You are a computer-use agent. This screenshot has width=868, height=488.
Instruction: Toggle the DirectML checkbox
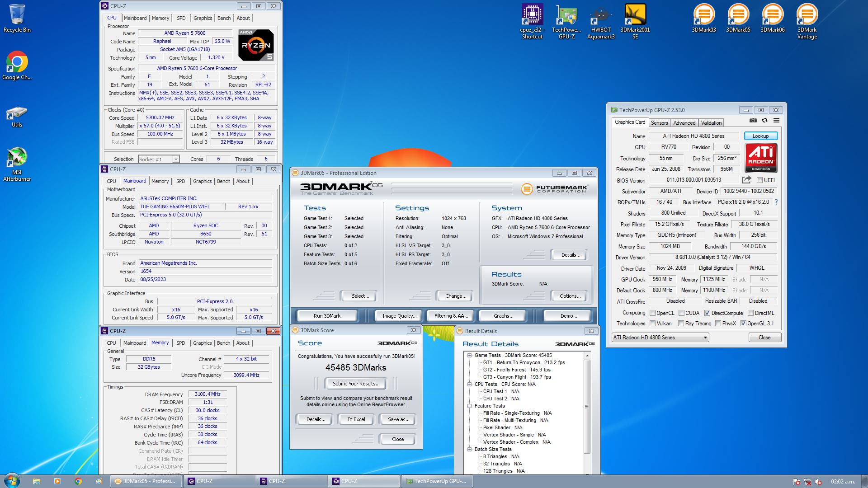[x=750, y=313]
